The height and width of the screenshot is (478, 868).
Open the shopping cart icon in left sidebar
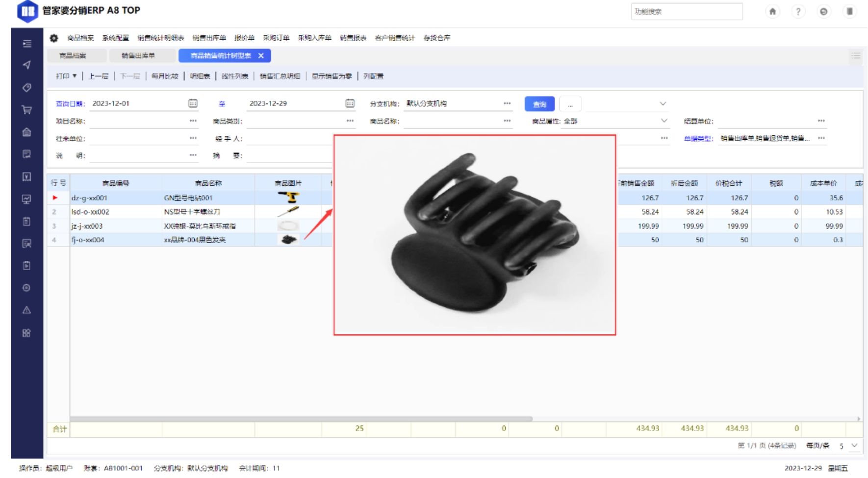click(27, 110)
